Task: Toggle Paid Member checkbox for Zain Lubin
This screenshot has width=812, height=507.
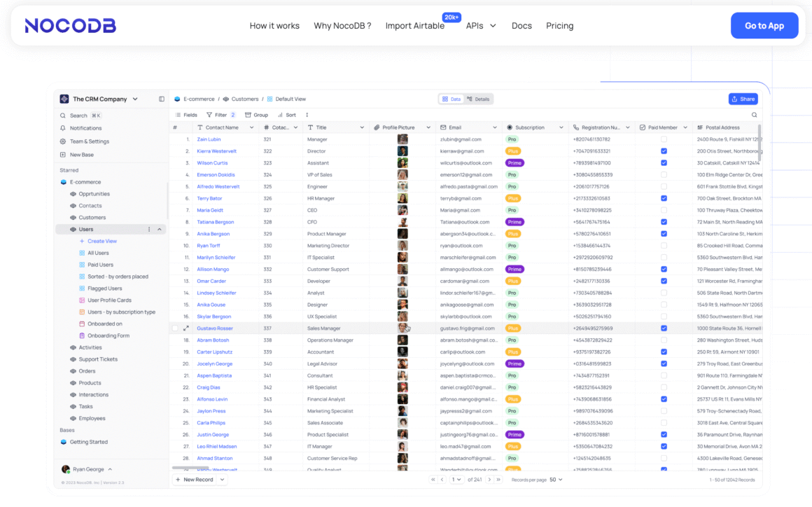Action: pyautogui.click(x=664, y=139)
